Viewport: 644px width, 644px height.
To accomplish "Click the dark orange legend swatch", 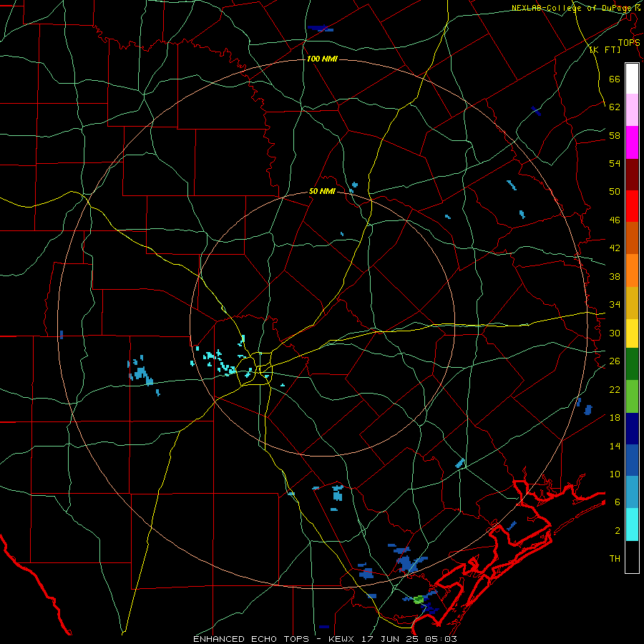I will tap(632, 238).
